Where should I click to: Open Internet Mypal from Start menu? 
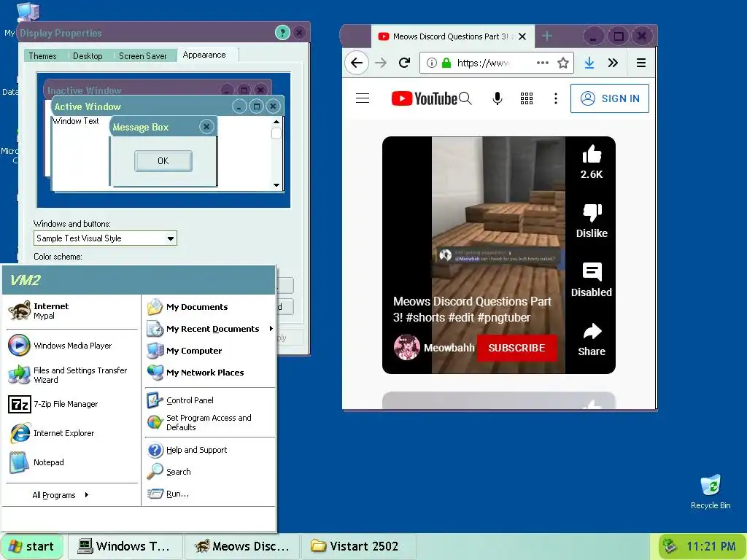[x=71, y=311]
